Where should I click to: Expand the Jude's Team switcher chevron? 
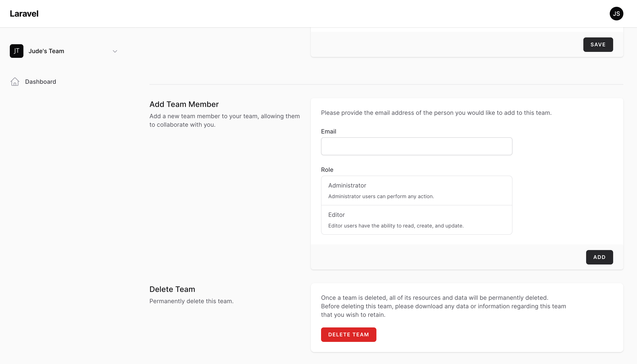coord(115,51)
